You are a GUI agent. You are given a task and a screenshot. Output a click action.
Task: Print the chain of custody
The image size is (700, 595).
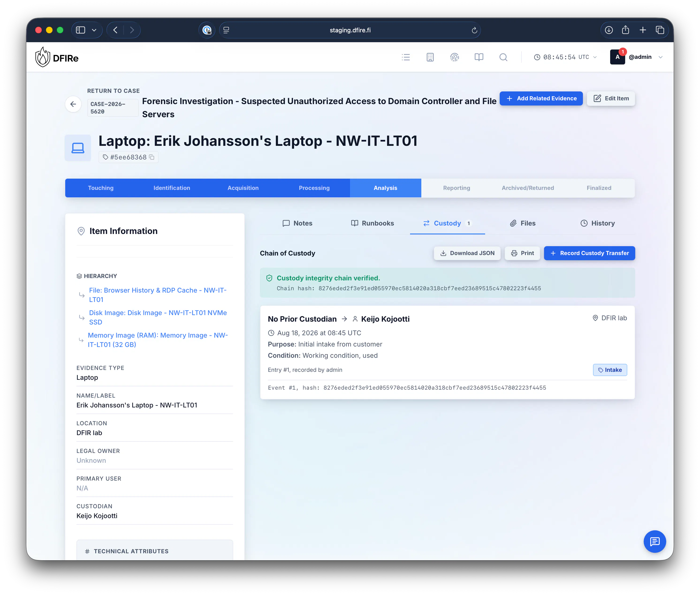522,253
